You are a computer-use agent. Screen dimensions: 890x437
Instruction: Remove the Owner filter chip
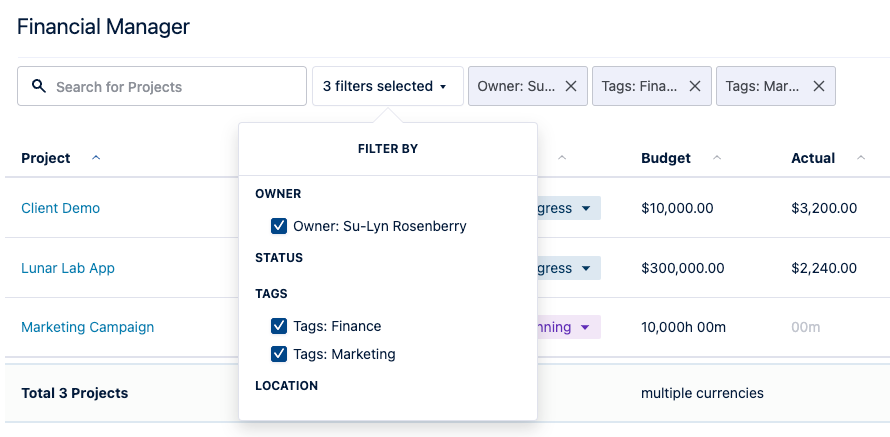point(571,87)
